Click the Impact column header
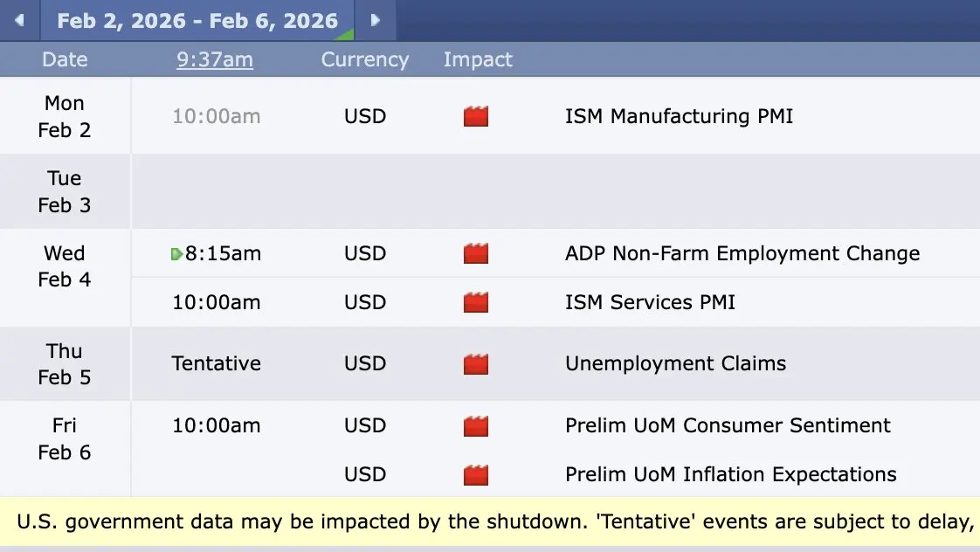The height and width of the screenshot is (552, 980). coord(478,59)
